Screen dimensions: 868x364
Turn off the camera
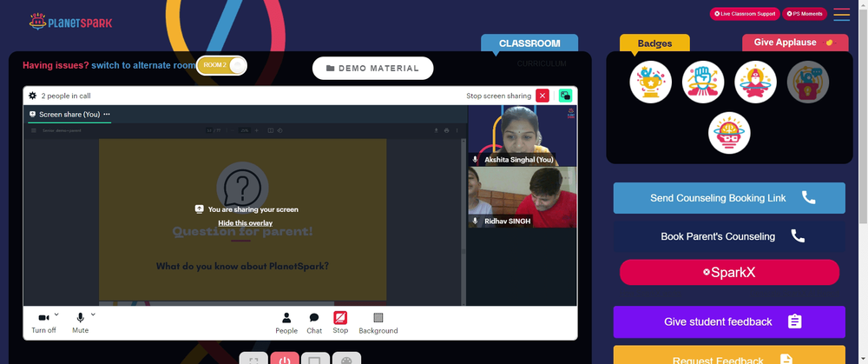(43, 323)
